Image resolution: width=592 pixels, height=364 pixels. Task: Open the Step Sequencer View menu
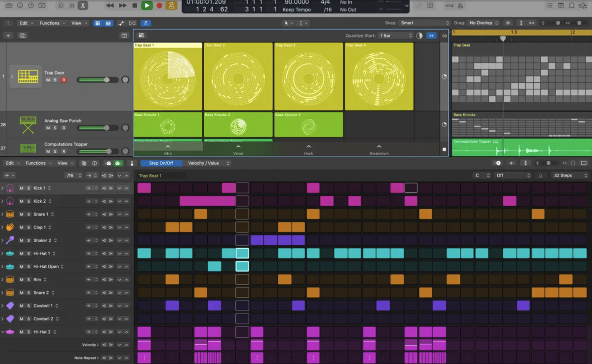65,163
